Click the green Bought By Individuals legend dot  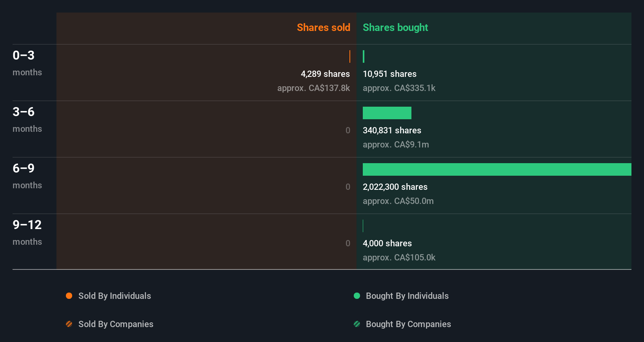357,296
